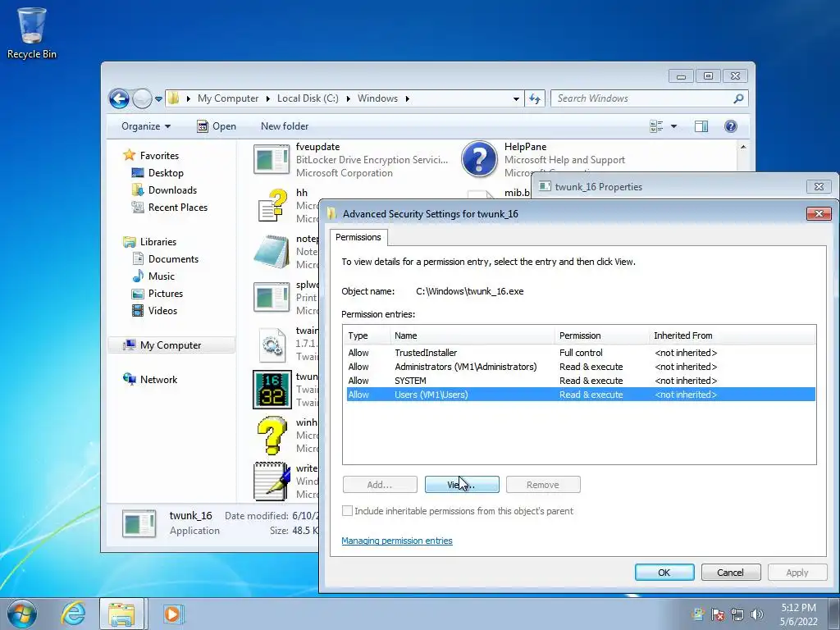Launch Internet Explorer from taskbar
840x630 pixels.
pos(73,614)
